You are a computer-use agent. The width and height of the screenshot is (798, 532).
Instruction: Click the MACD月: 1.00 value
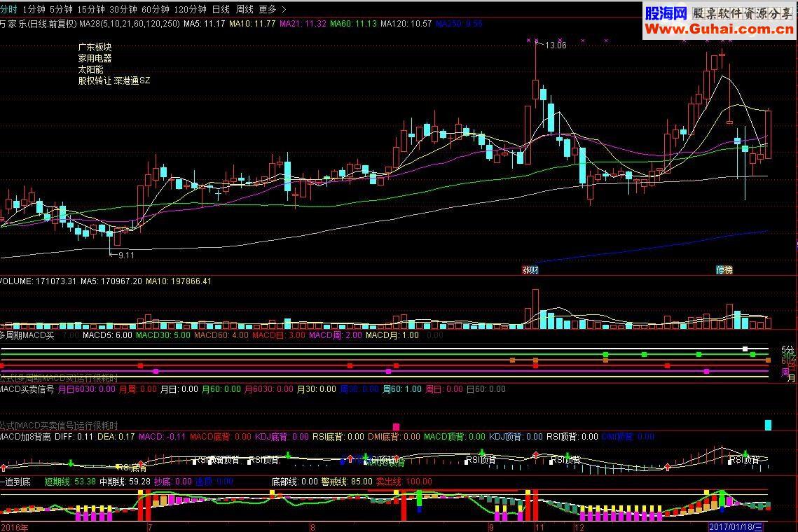392,335
